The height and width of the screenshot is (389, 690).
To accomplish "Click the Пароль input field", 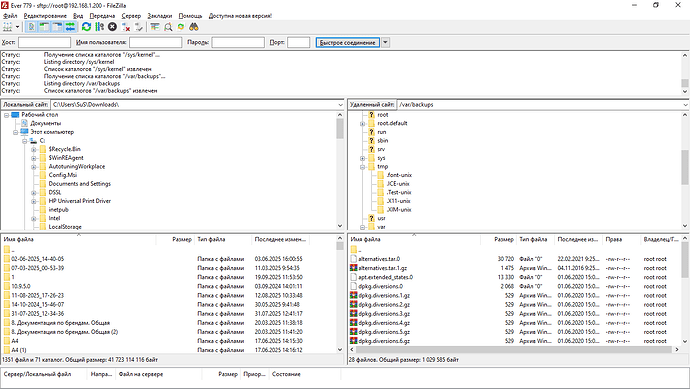I will [x=238, y=42].
